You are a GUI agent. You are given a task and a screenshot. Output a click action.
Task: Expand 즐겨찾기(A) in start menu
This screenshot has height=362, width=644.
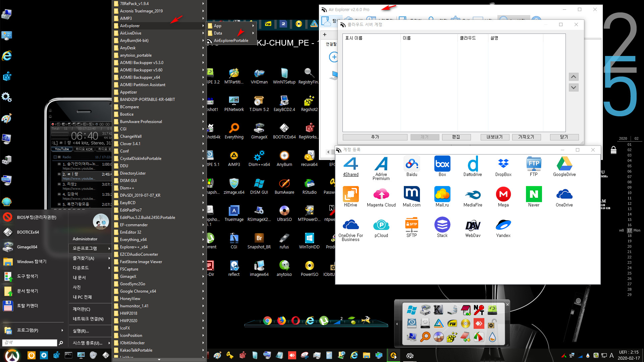(91, 258)
